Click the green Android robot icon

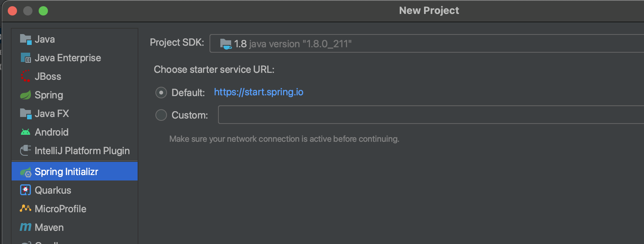pyautogui.click(x=26, y=132)
